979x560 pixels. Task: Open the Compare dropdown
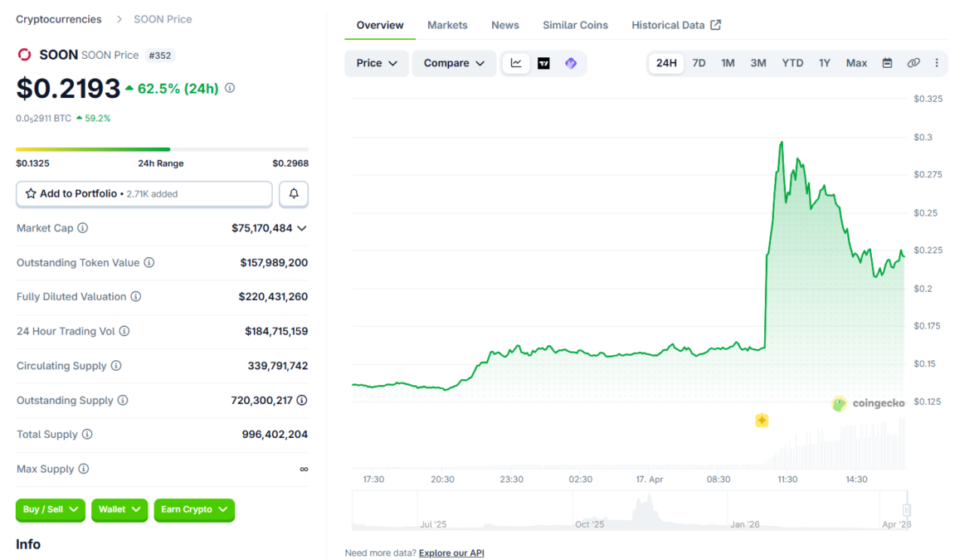(x=454, y=63)
